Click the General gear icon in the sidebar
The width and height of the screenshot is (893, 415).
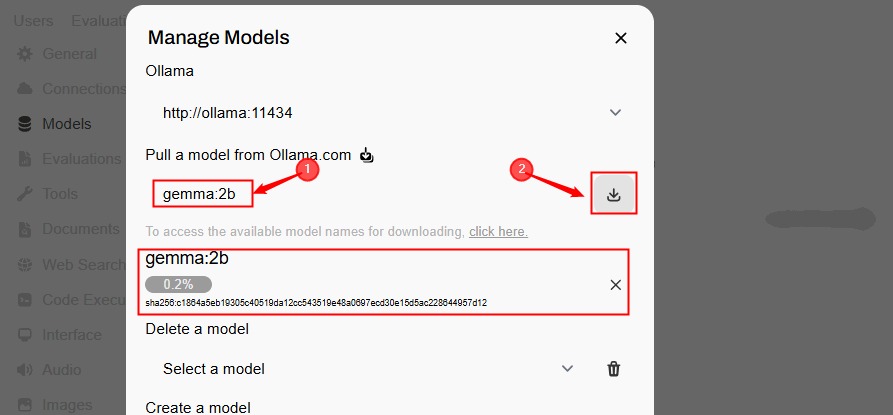[25, 54]
